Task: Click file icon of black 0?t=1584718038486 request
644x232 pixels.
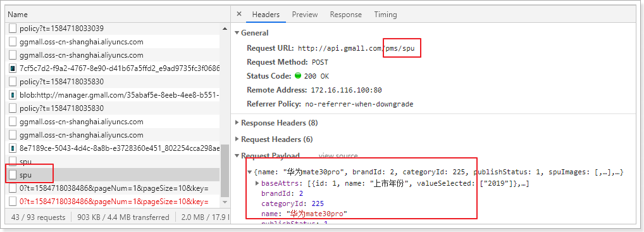Action: click(13, 188)
